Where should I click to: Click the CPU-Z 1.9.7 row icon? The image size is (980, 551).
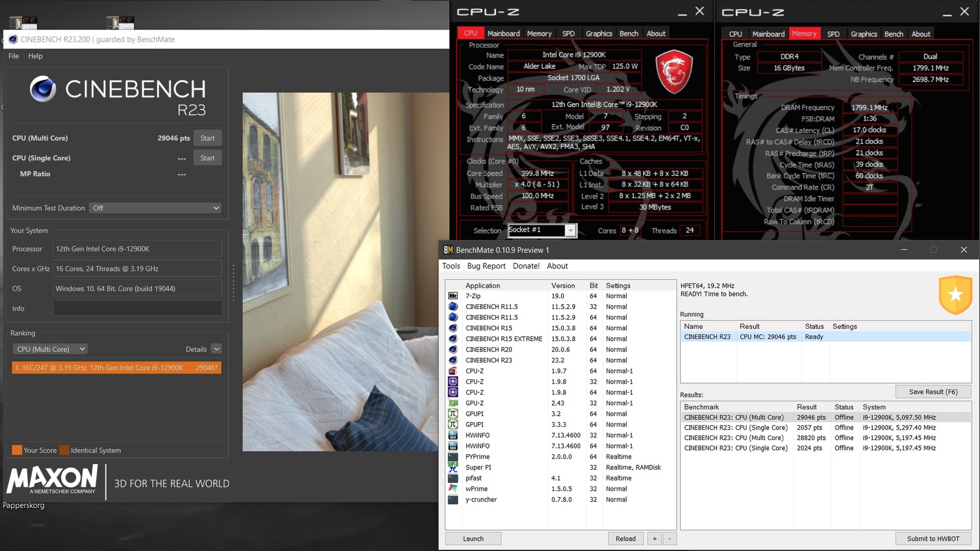tap(453, 371)
